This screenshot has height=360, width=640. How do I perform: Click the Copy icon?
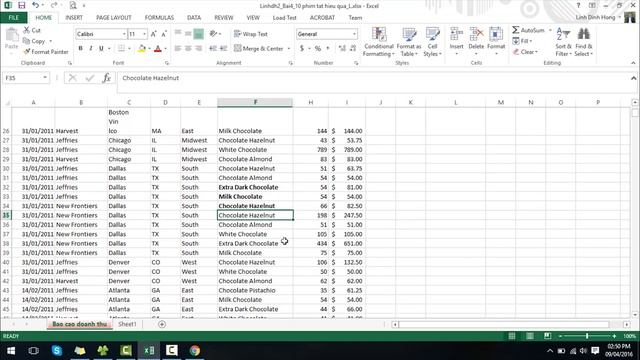pos(27,41)
